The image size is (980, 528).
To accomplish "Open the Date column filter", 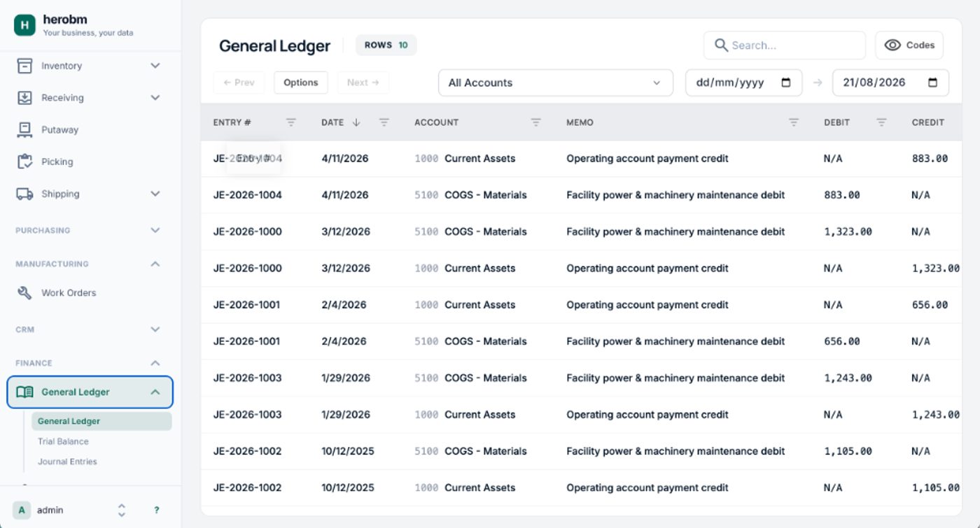I will tap(384, 122).
